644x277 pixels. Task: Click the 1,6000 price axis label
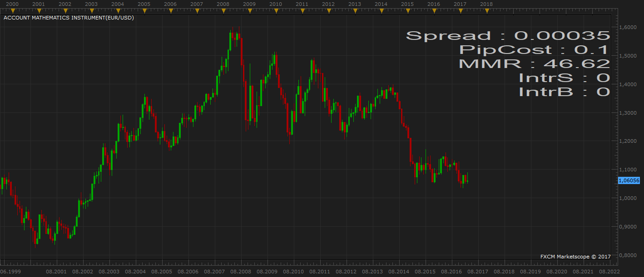[x=627, y=27]
